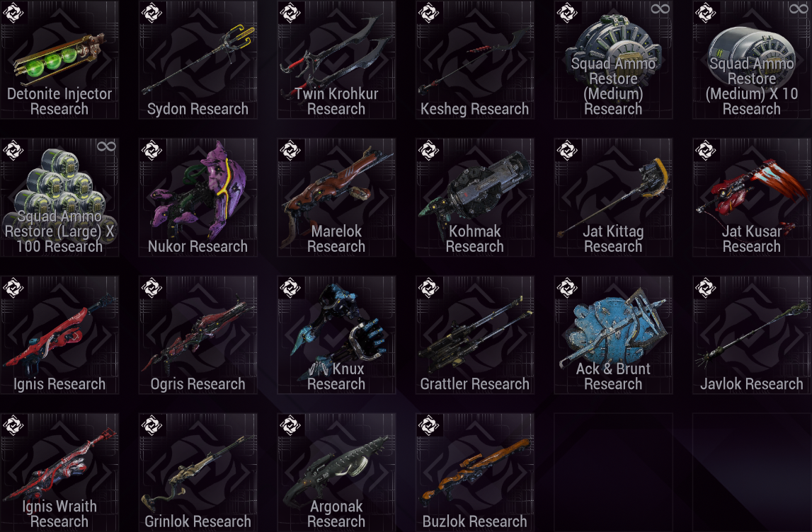Choose the Javlok Research spear tile
Image resolution: width=812 pixels, height=532 pixels.
pos(752,335)
